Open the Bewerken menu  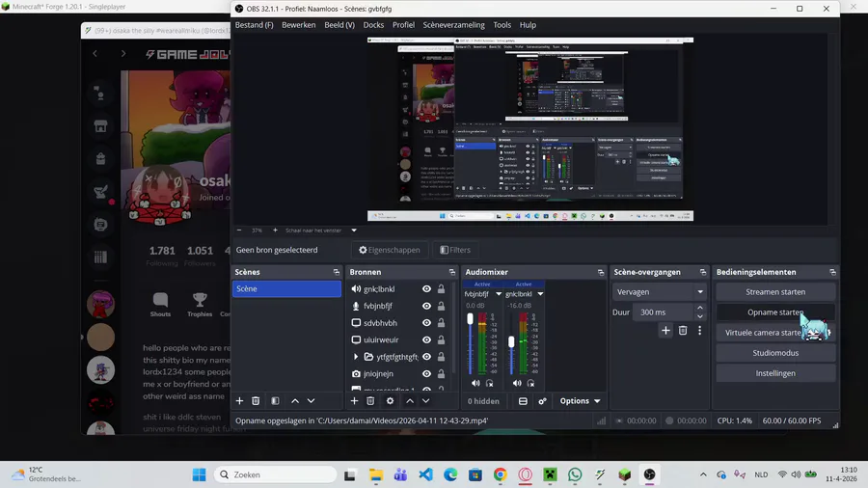(x=298, y=25)
